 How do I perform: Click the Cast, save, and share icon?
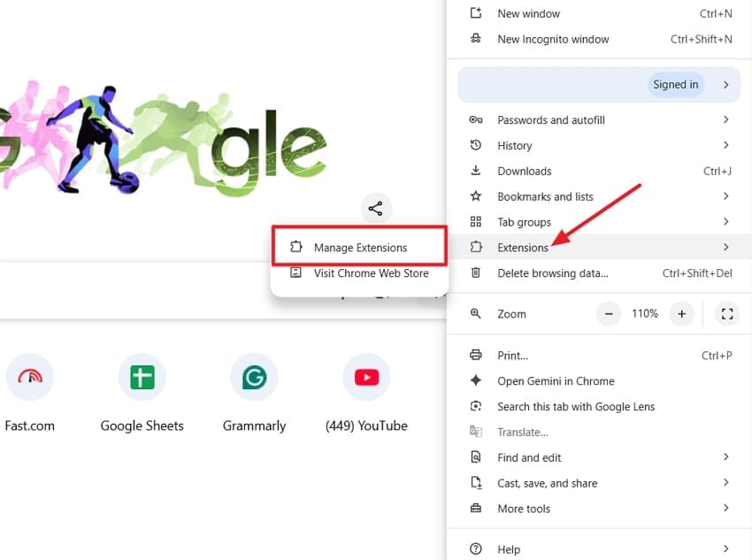pyautogui.click(x=475, y=482)
